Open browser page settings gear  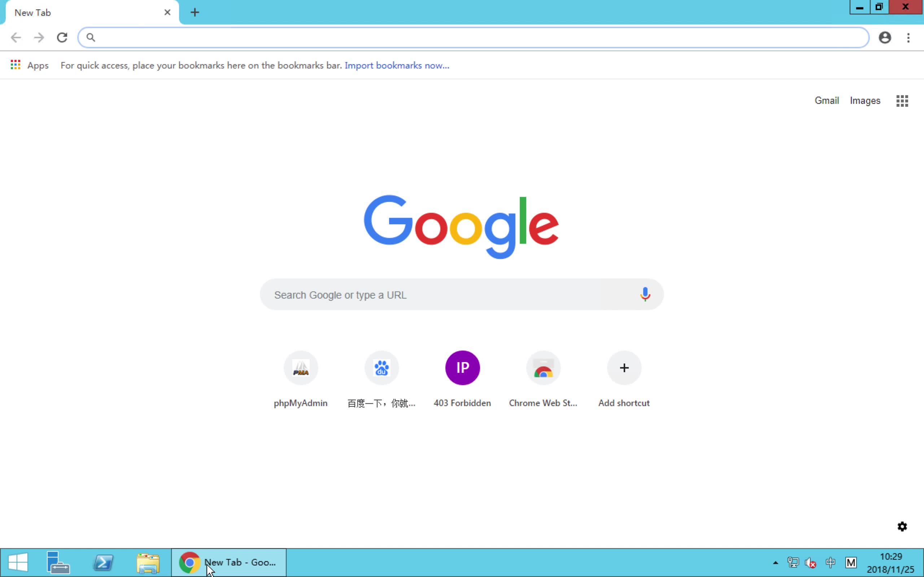click(902, 526)
